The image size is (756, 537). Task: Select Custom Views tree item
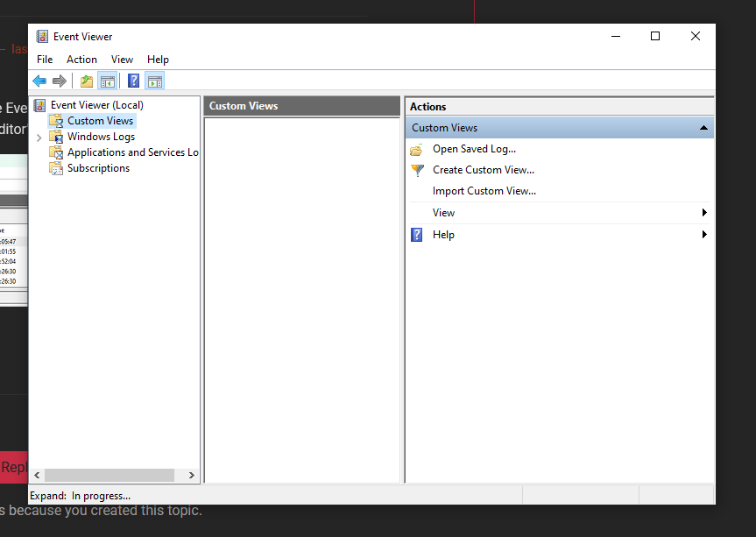100,121
